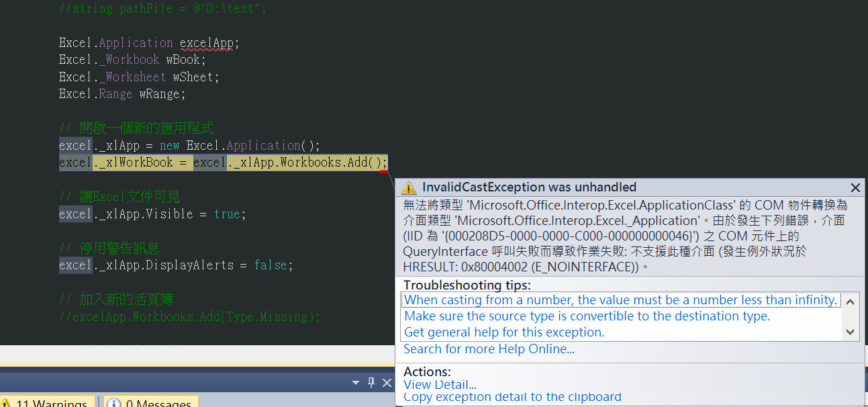This screenshot has height=407, width=868.
Task: Click 'new Excel.Application()' assignment line
Action: pos(190,146)
